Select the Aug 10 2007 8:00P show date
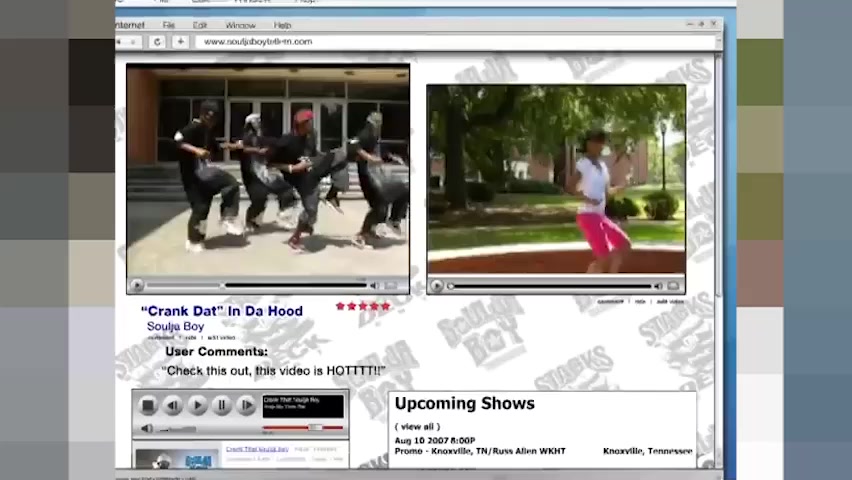852x480 pixels. point(435,440)
